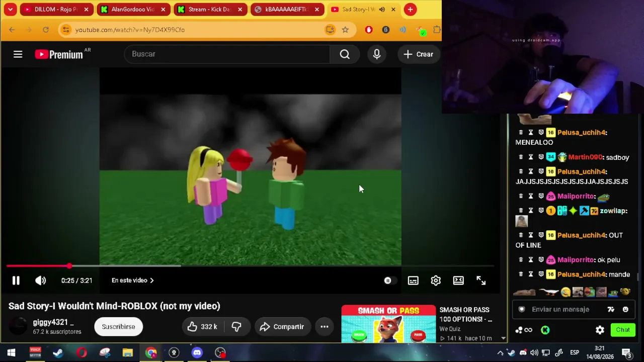
Task: Open the more actions three-dot menu
Action: (x=325, y=327)
